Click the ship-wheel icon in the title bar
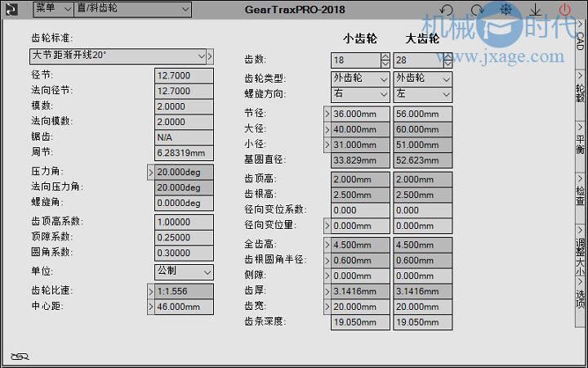This screenshot has width=588, height=368. click(506, 9)
